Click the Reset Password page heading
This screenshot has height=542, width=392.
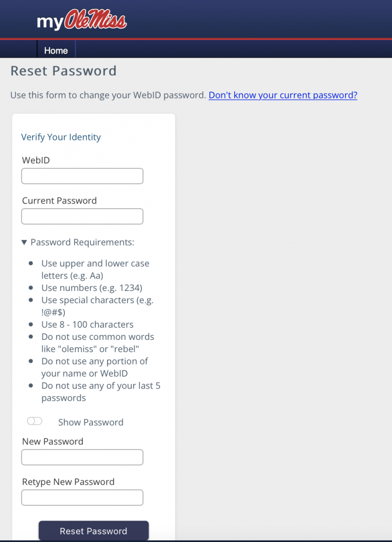pos(64,71)
